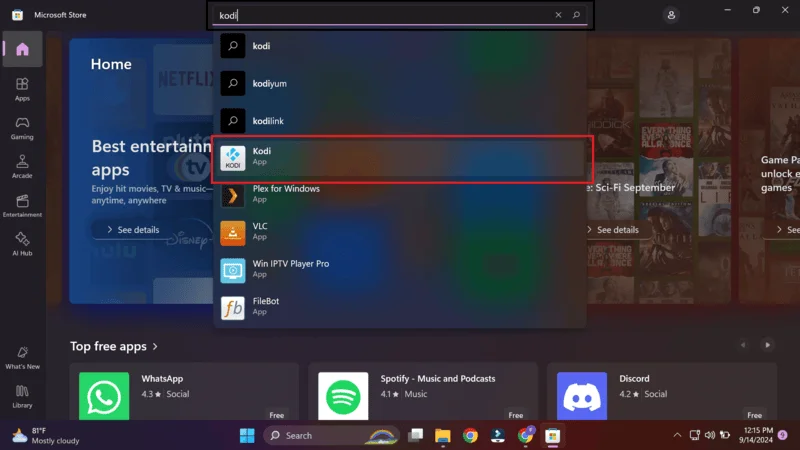Image resolution: width=800 pixels, height=450 pixels.
Task: Open the FileBot app result
Action: coord(400,308)
